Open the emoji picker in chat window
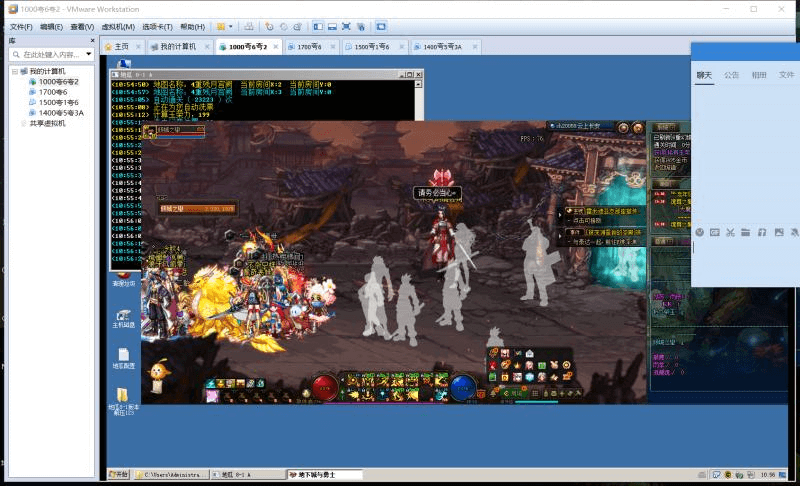Screen dimensions: 800x486 [x=699, y=232]
